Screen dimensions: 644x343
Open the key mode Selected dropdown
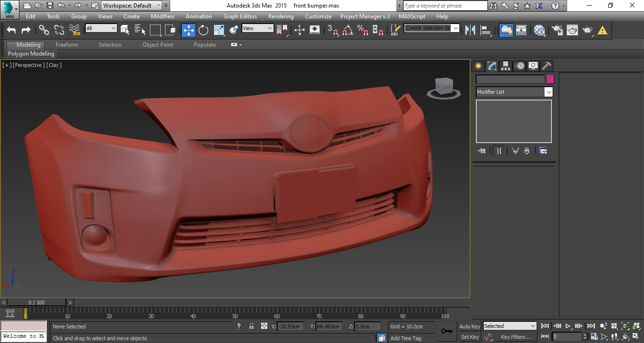pyautogui.click(x=510, y=326)
